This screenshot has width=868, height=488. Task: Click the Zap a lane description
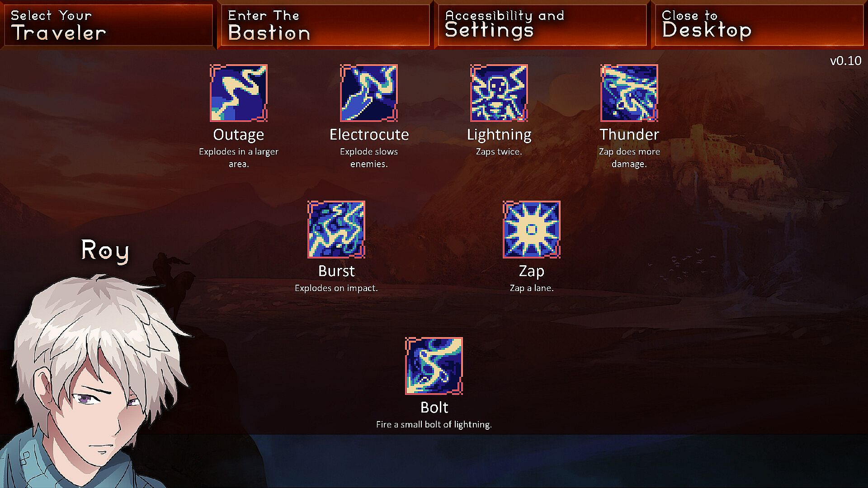click(532, 288)
